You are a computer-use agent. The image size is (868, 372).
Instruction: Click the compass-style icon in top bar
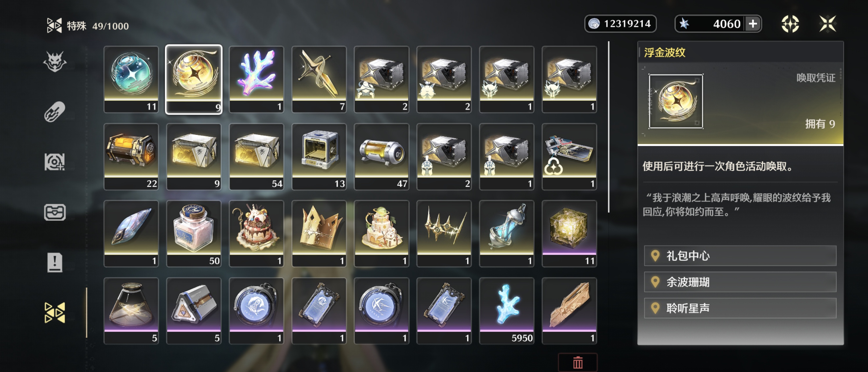pos(790,24)
